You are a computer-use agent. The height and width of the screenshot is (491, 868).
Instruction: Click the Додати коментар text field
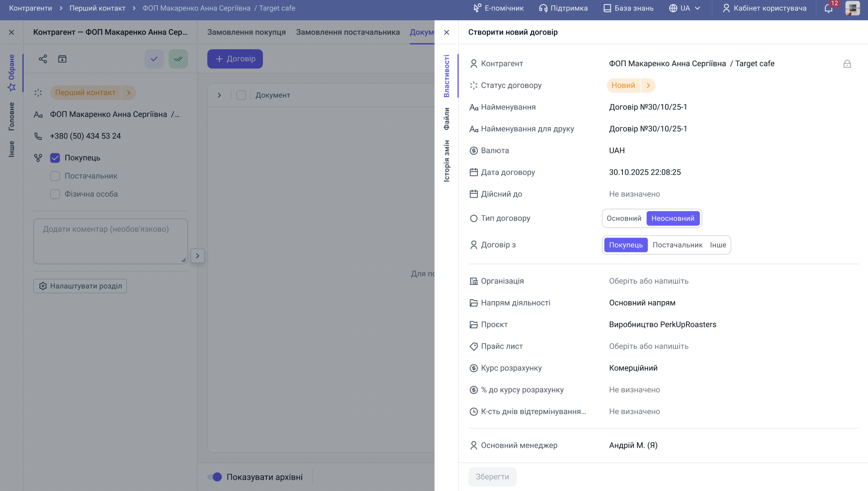click(110, 242)
